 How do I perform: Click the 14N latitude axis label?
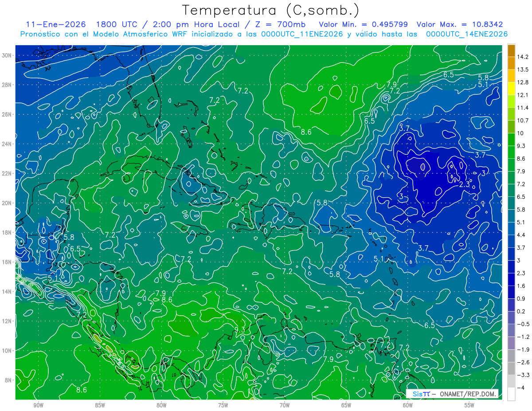pyautogui.click(x=7, y=291)
